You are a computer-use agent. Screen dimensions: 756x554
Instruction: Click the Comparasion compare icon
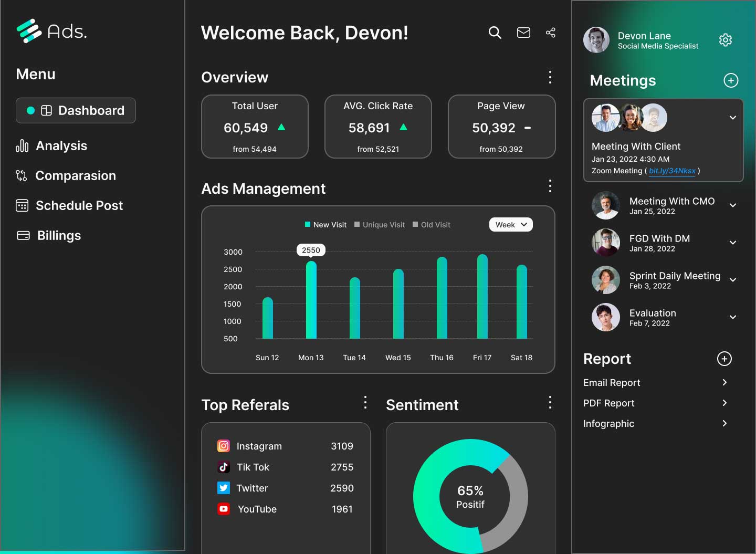pos(21,175)
